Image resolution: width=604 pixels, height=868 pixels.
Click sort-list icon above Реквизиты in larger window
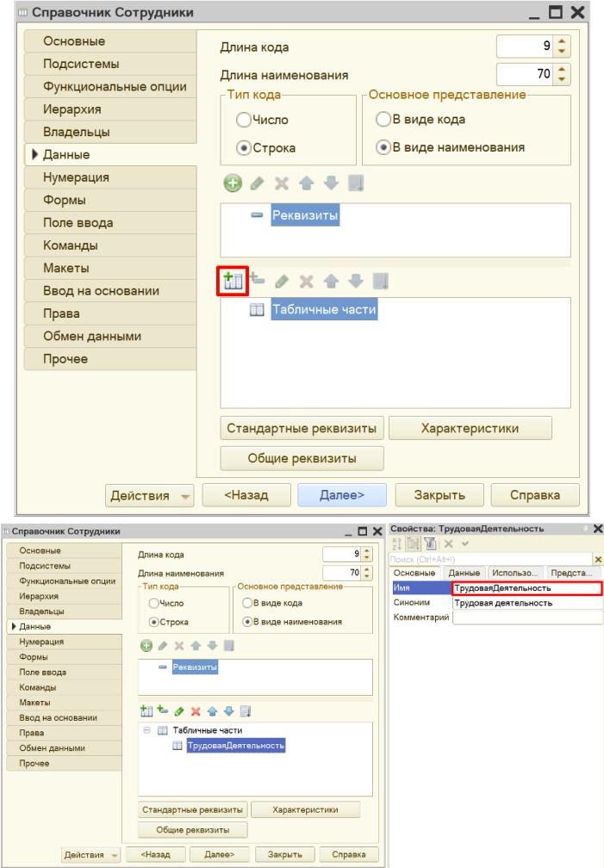[x=356, y=183]
